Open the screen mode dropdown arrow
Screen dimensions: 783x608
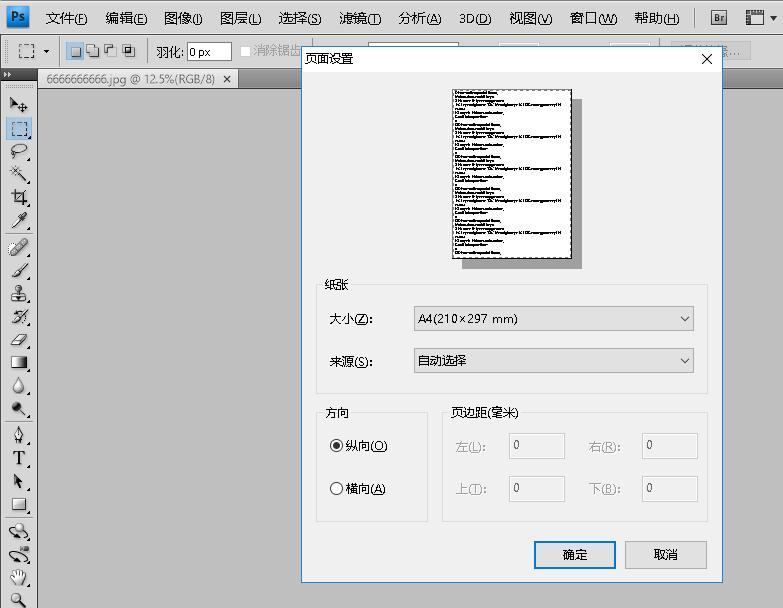[x=774, y=18]
